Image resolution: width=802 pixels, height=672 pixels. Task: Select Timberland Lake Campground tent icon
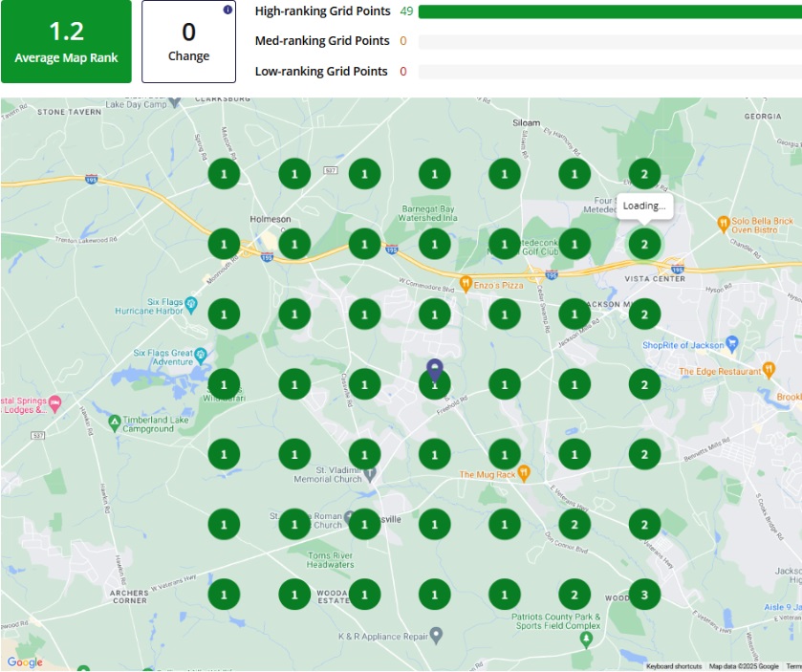point(115,423)
